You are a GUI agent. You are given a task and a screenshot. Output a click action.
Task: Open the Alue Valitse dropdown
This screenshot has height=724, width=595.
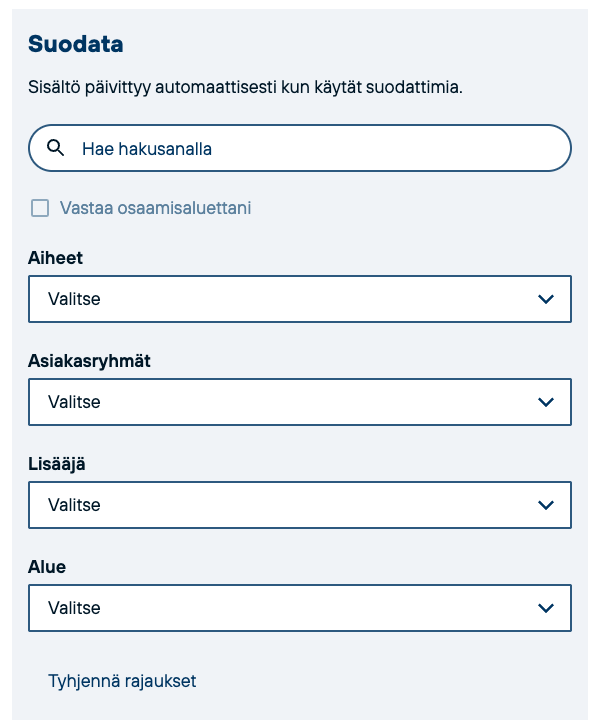pyautogui.click(x=300, y=608)
